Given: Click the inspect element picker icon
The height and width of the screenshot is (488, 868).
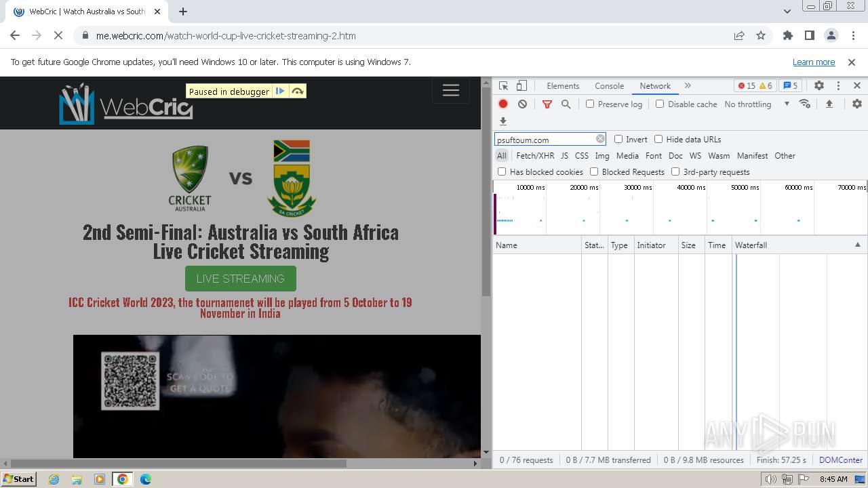Looking at the screenshot, I should (503, 86).
